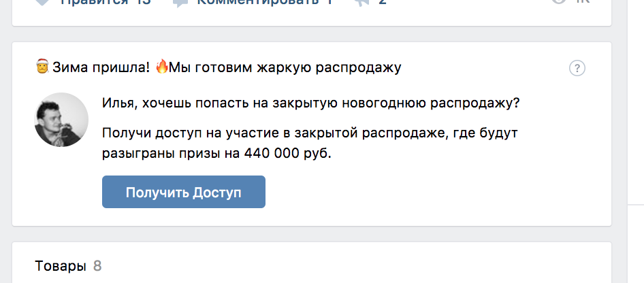Screen dimensions: 644x283
Task: Click the "Нравится" like label
Action: 95,2
